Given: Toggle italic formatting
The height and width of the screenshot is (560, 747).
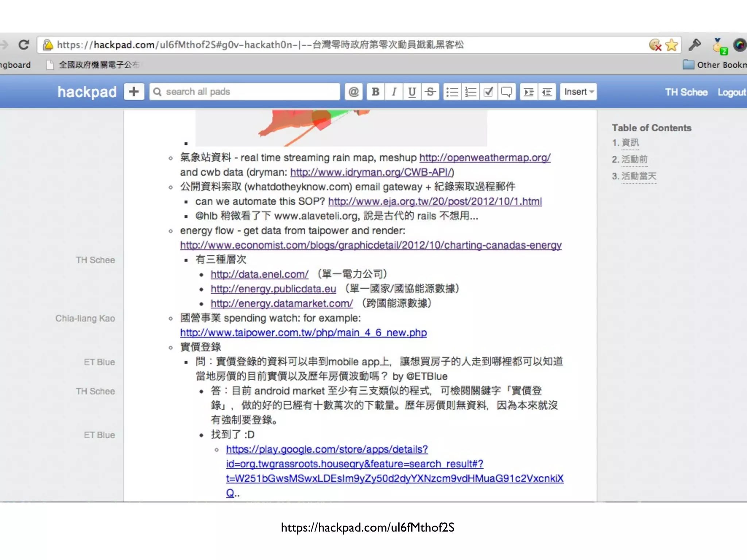Looking at the screenshot, I should (x=394, y=92).
